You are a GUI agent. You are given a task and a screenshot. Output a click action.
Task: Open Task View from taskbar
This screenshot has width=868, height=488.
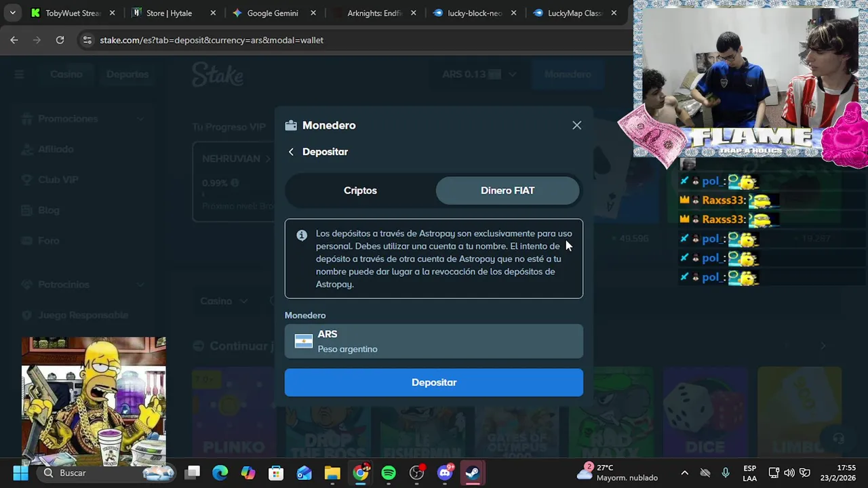click(193, 473)
